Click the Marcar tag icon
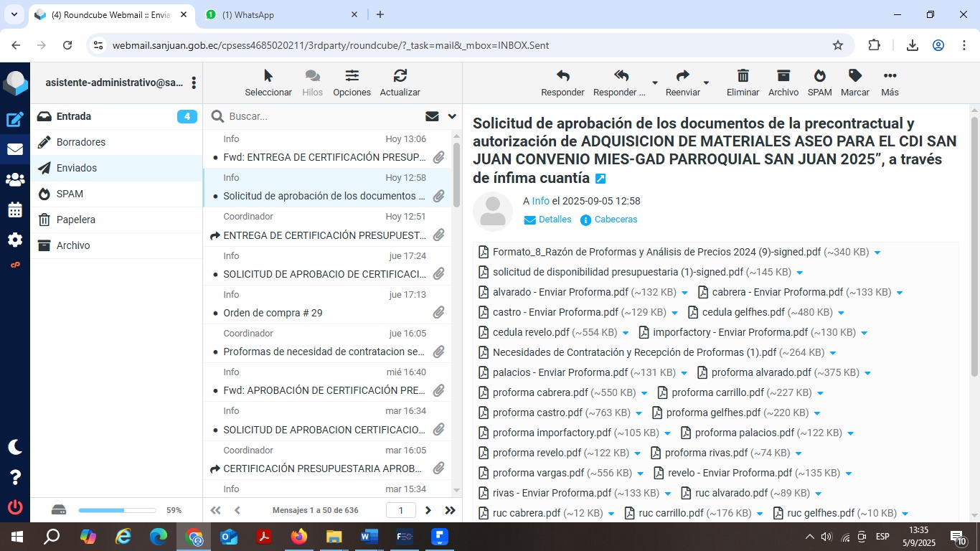Viewport: 980px width, 551px height. point(854,76)
